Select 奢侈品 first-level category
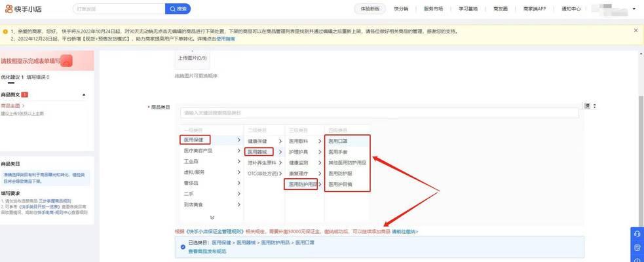The image size is (644, 262). [x=191, y=183]
